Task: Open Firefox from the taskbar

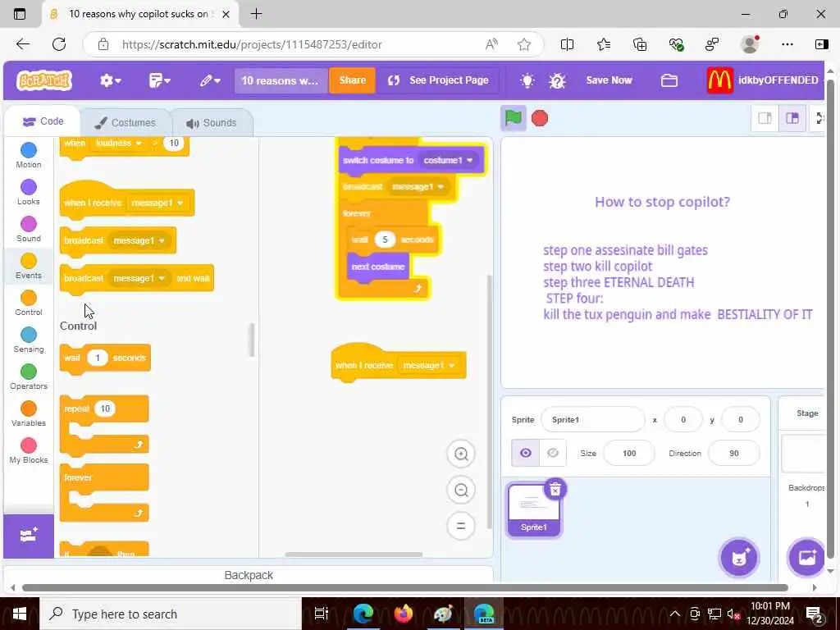Action: click(403, 614)
